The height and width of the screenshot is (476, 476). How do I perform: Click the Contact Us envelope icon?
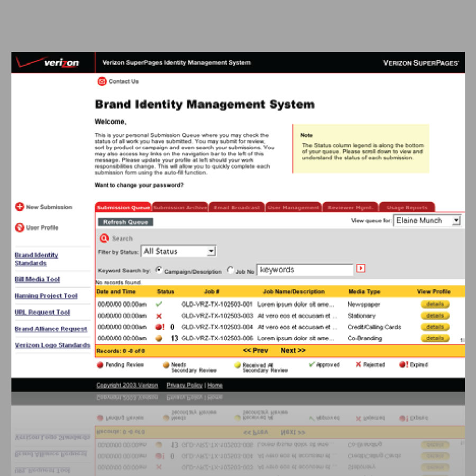(x=102, y=81)
